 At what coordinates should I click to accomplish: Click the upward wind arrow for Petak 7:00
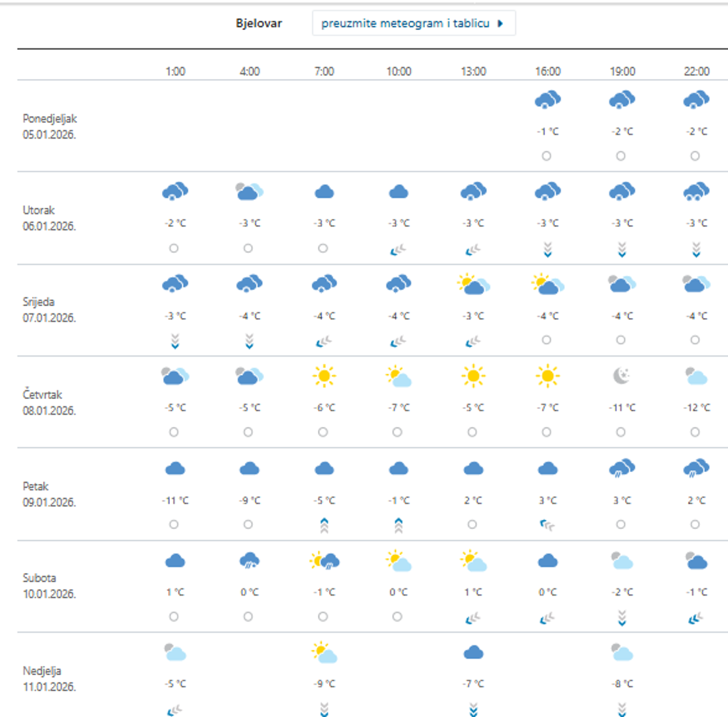(x=323, y=525)
